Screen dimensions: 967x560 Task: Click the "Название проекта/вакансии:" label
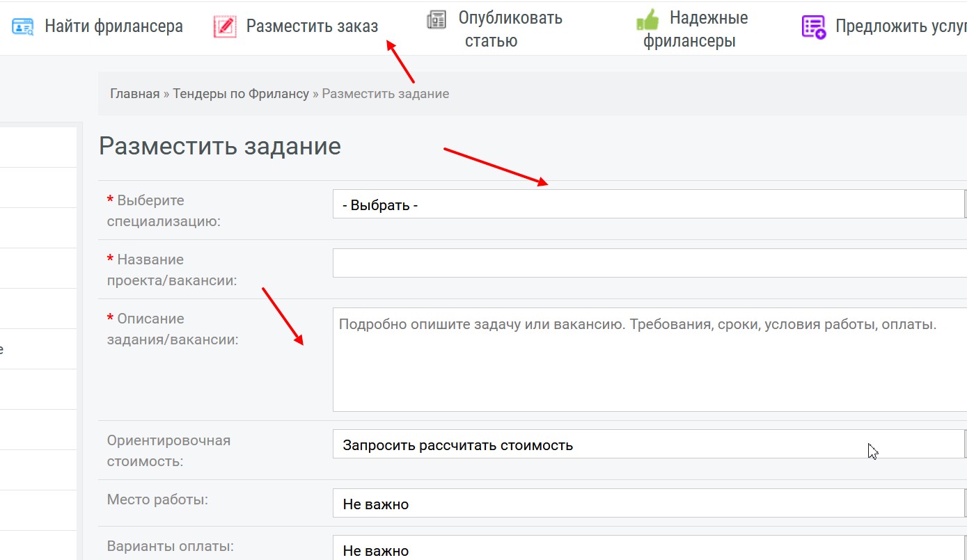171,270
